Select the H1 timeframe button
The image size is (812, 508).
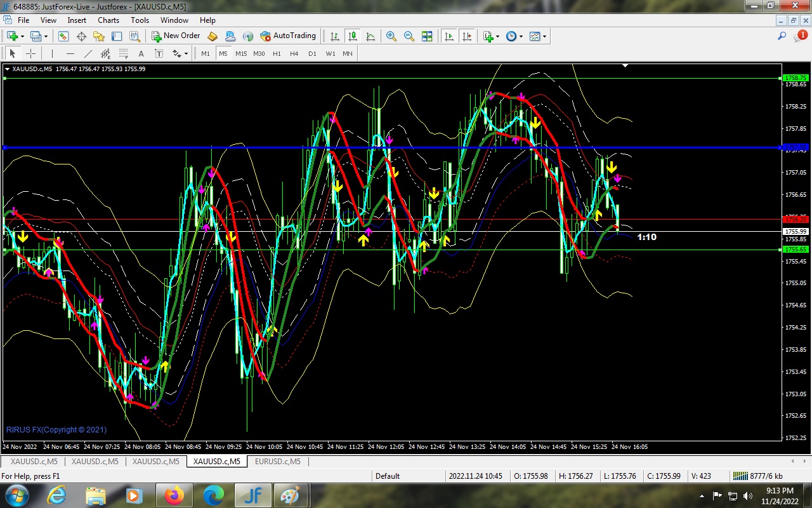click(x=277, y=54)
